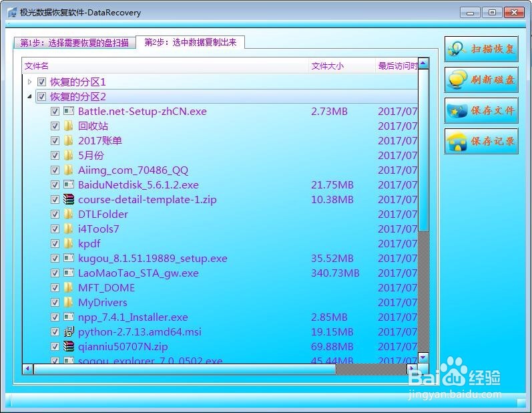Click the DTLFolder folder icon
This screenshot has height=413, width=532.
[x=69, y=214]
